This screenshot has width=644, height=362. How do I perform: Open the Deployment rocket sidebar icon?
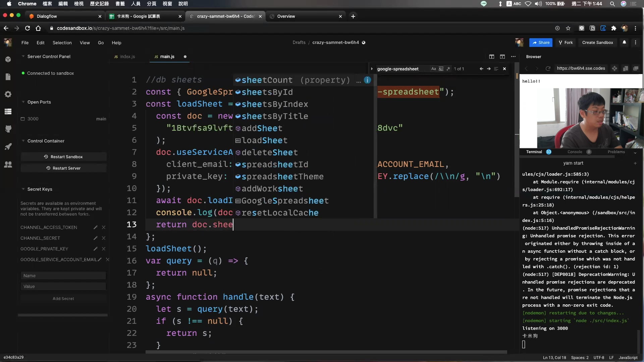pyautogui.click(x=8, y=146)
